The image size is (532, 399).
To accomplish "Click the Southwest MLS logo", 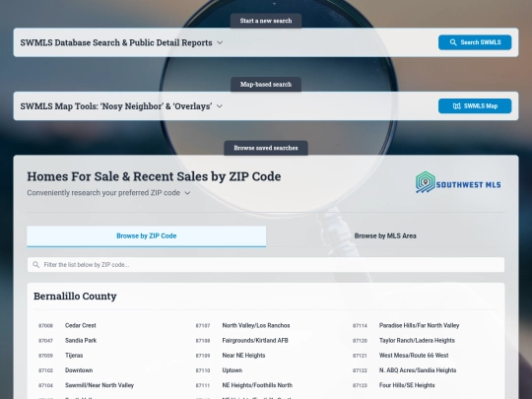I will pyautogui.click(x=458, y=182).
